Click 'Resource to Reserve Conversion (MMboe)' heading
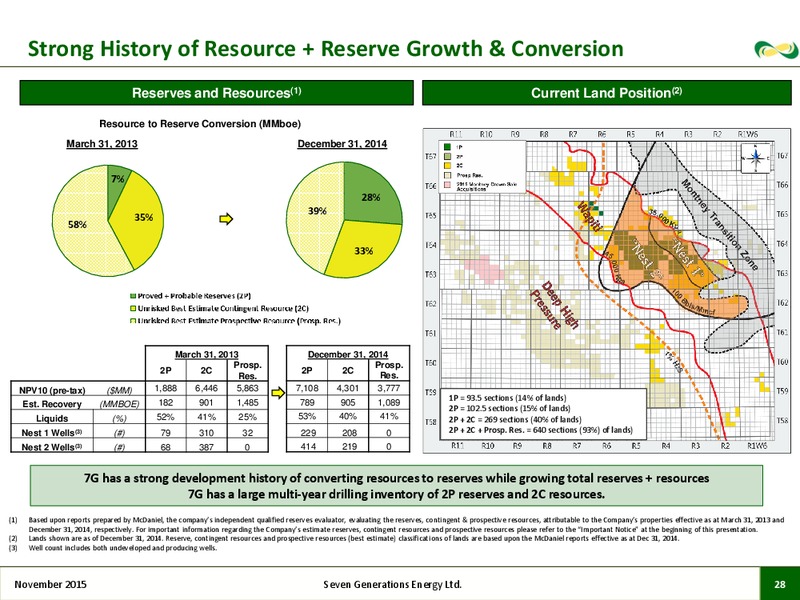 point(200,124)
